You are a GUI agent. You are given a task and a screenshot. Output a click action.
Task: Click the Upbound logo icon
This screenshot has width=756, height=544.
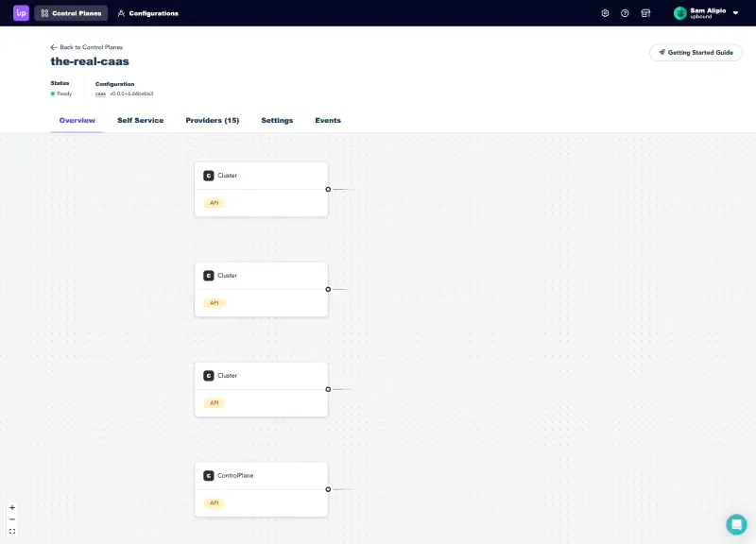21,13
